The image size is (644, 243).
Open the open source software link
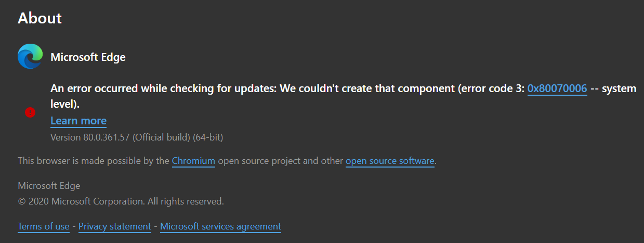[390, 161]
